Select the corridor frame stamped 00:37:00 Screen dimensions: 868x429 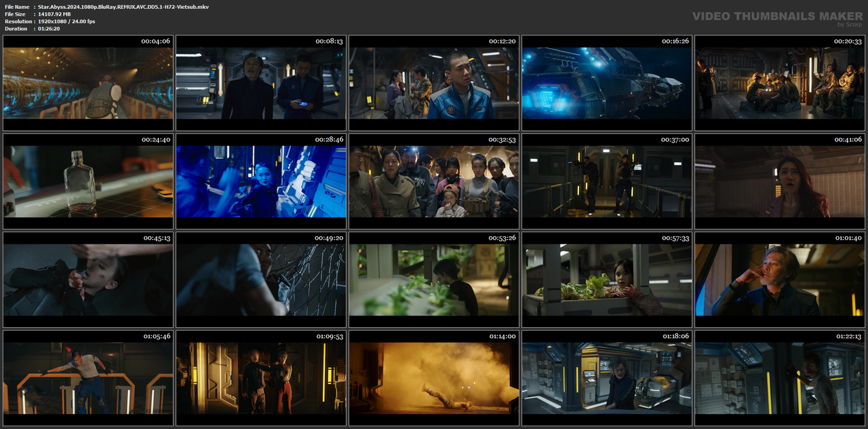[607, 181]
